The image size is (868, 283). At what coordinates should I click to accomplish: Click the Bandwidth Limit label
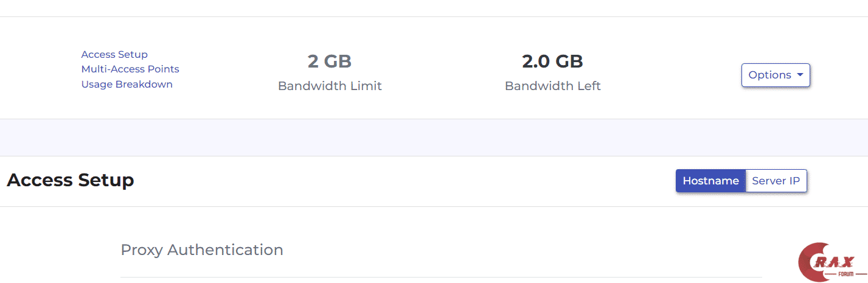(330, 86)
